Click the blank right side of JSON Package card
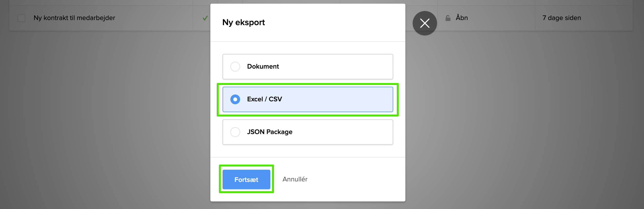The height and width of the screenshot is (209, 644). (x=350, y=132)
